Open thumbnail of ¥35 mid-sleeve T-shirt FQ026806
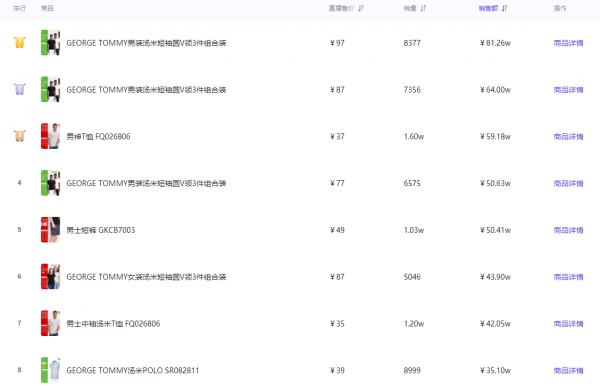The width and height of the screenshot is (600, 386). [x=51, y=323]
